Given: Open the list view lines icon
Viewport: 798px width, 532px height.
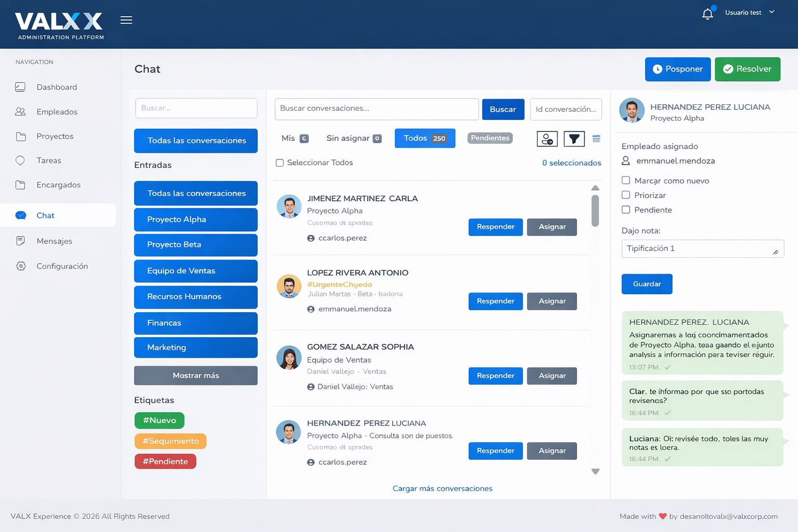Looking at the screenshot, I should 596,139.
